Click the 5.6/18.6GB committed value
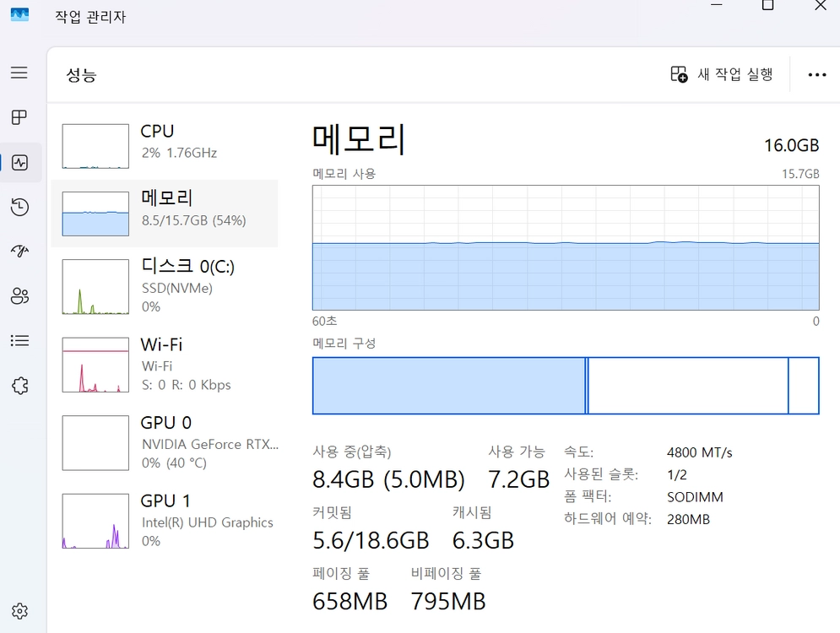Image resolution: width=840 pixels, height=633 pixels. [x=371, y=540]
